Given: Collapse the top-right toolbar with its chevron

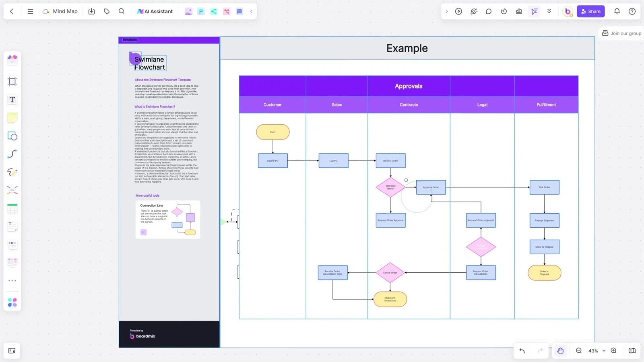Looking at the screenshot, I should (x=446, y=11).
